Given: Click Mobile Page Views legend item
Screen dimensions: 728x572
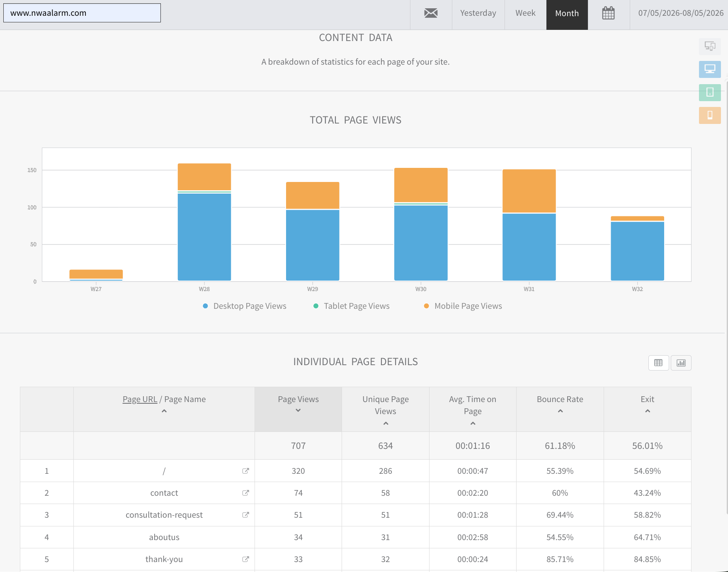Looking at the screenshot, I should coord(463,306).
